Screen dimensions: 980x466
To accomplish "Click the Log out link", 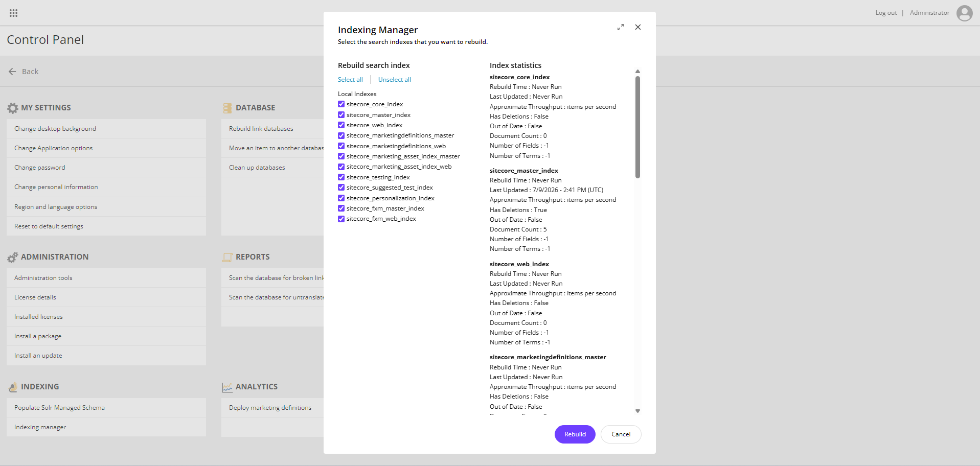I will [886, 13].
